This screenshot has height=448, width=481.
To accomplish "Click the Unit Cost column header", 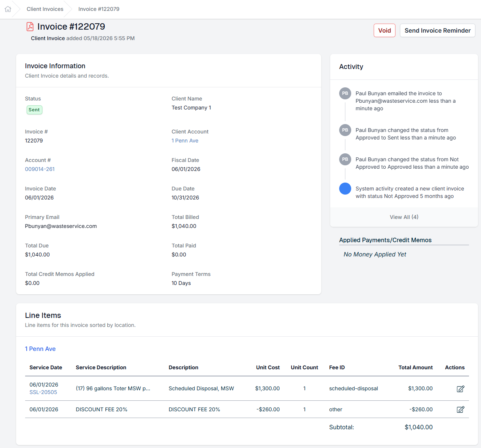I will pos(268,367).
